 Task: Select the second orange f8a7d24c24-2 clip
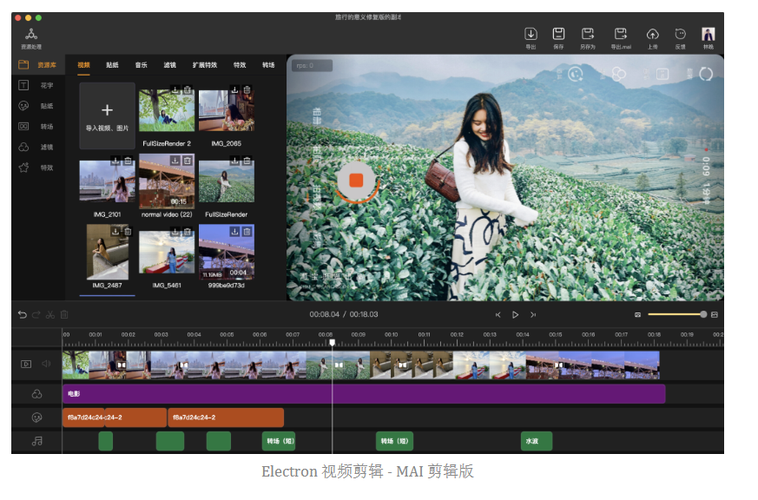(226, 418)
